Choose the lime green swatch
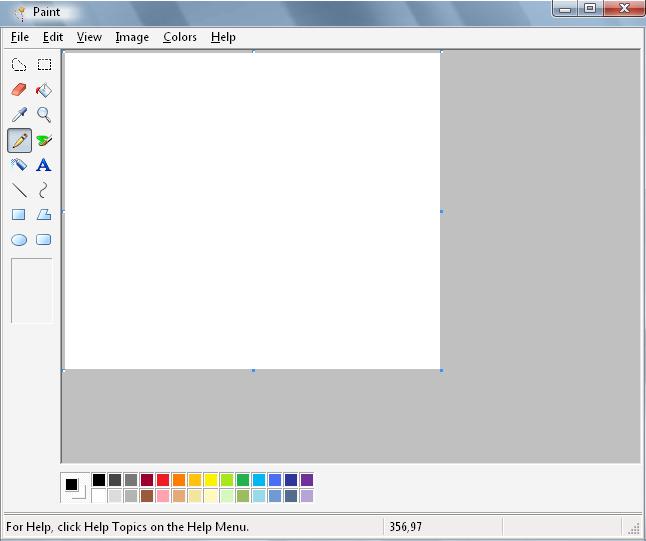 point(227,480)
